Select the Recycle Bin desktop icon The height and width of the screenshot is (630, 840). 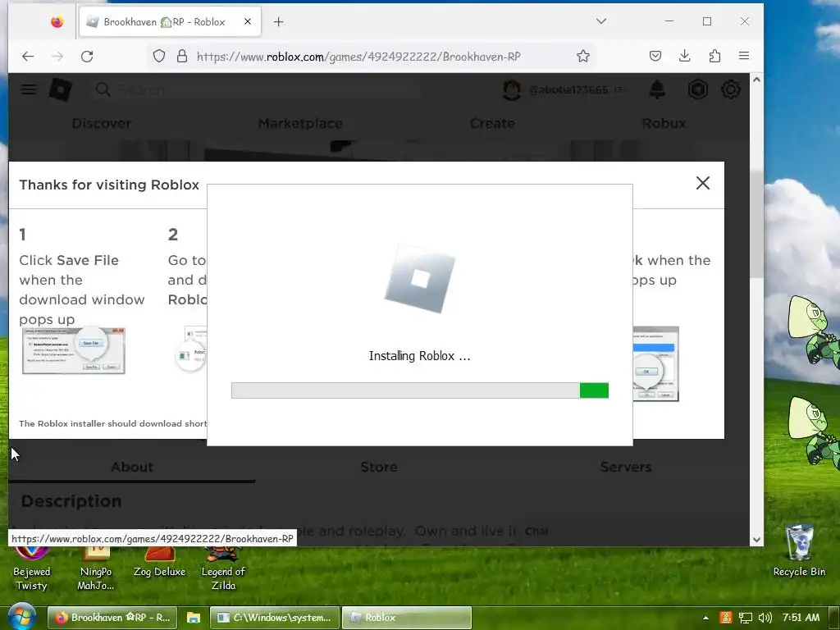point(799,552)
